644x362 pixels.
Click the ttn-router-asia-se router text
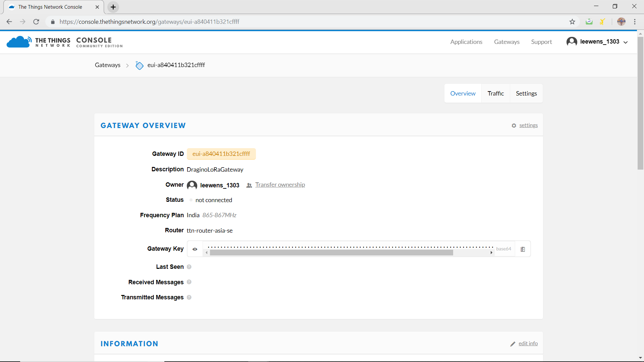coord(210,231)
